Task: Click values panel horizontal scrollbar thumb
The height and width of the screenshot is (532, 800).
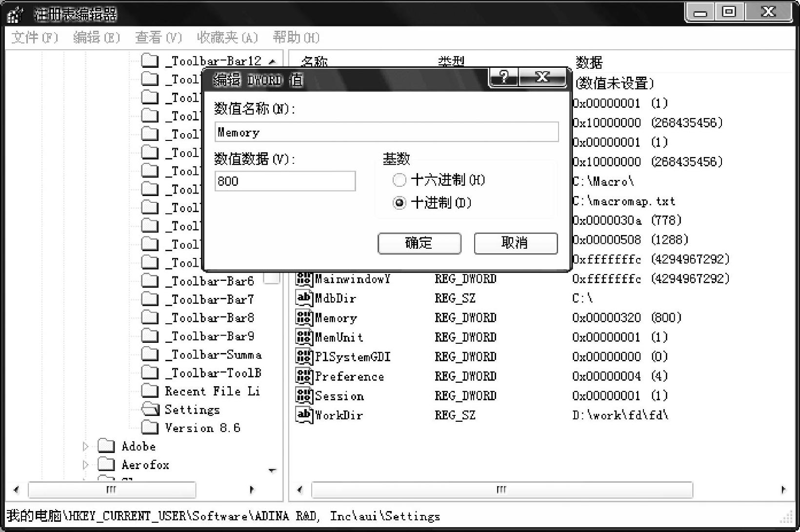Action: [501, 490]
